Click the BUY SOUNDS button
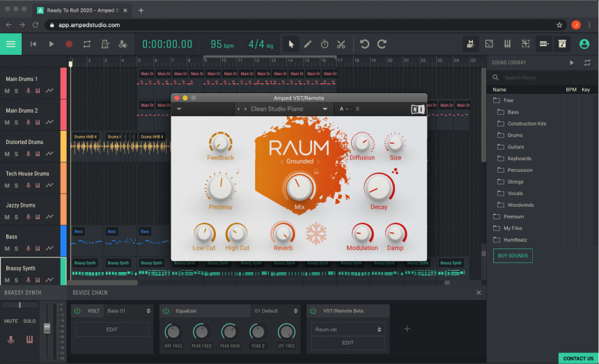This screenshot has height=364, width=599. [513, 255]
